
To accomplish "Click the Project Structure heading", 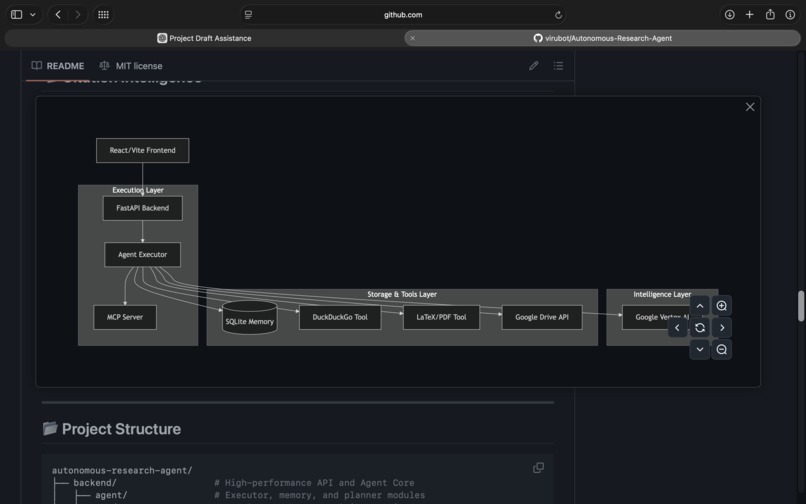I will [x=121, y=429].
